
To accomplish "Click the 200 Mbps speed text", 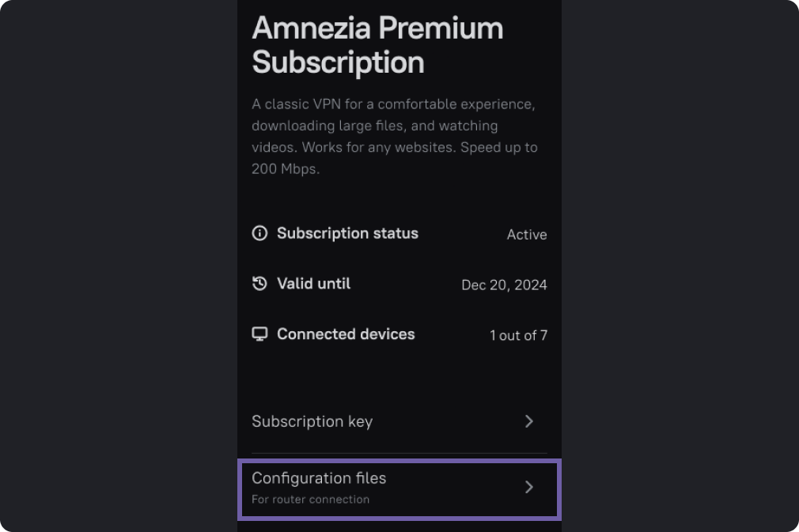I will click(x=286, y=169).
